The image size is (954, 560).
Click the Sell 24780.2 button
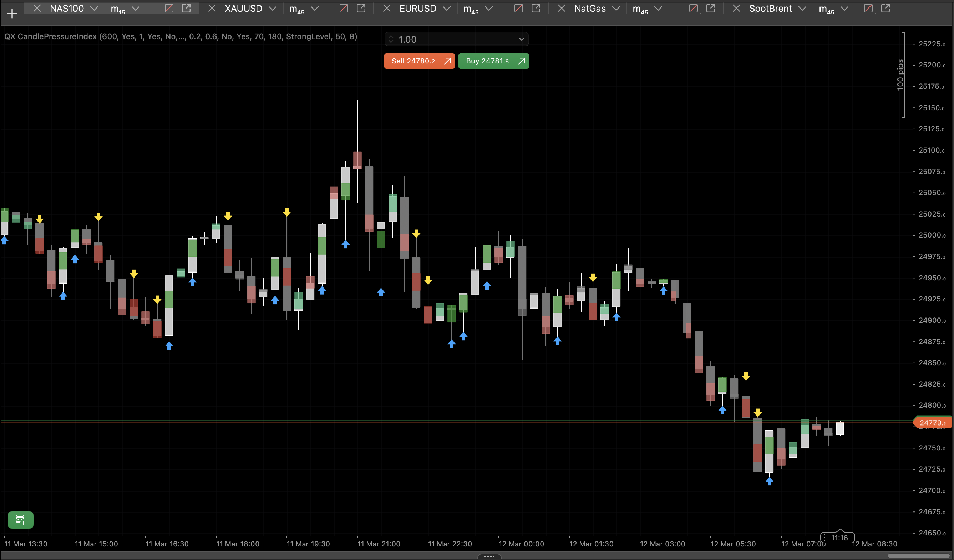pyautogui.click(x=419, y=61)
